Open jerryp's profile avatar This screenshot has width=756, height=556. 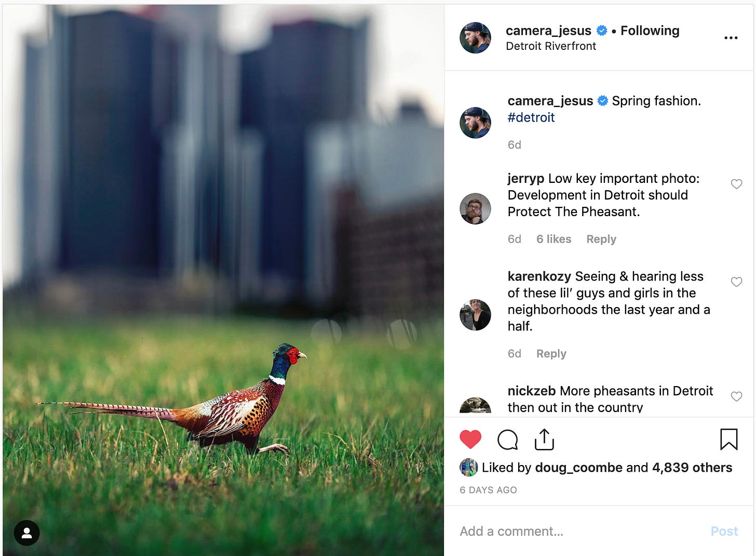point(475,209)
